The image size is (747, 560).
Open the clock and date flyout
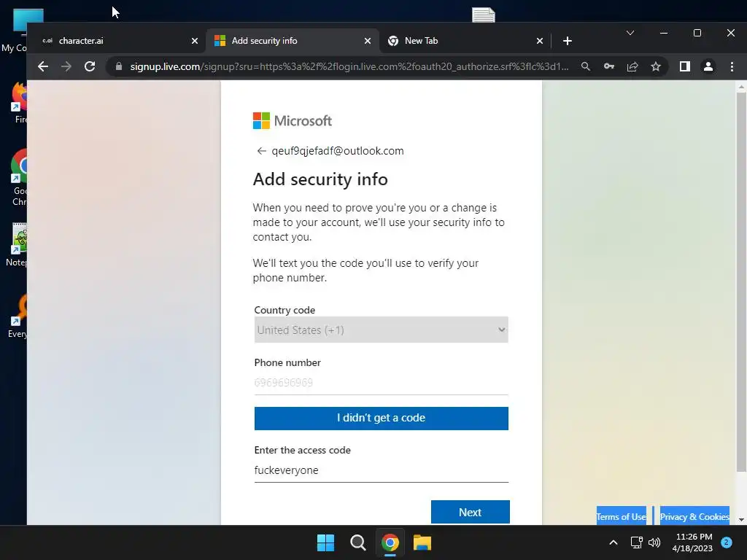[693, 542]
